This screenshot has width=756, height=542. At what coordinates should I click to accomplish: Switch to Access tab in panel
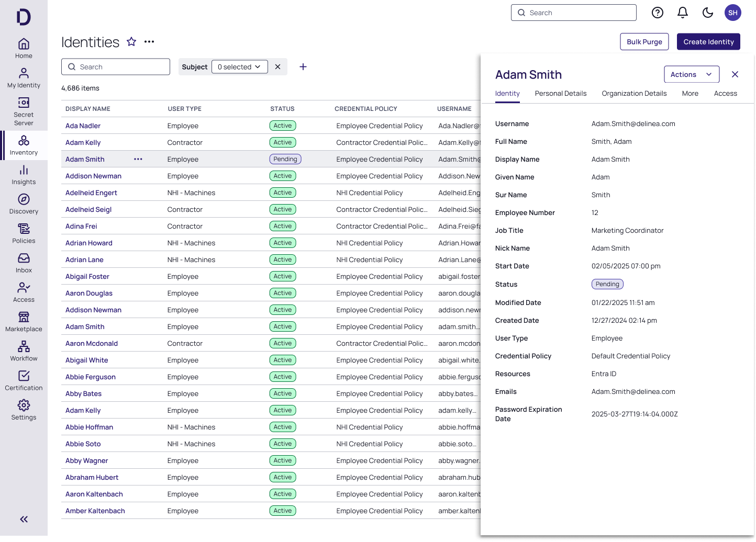(x=726, y=94)
